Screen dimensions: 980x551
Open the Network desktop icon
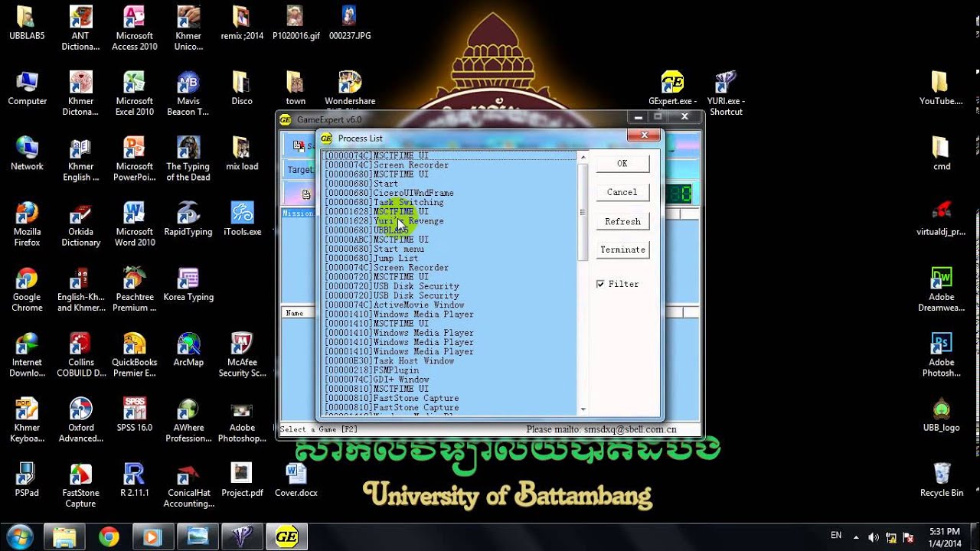click(x=27, y=153)
